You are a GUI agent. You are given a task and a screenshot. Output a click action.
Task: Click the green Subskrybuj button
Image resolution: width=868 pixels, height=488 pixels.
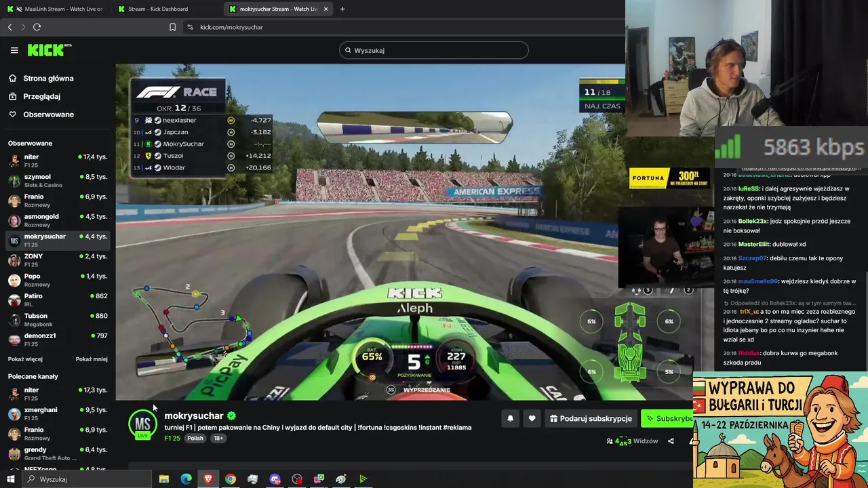[668, 419]
